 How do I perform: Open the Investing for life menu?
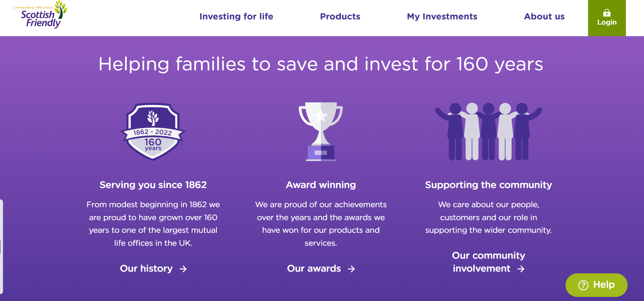(236, 16)
